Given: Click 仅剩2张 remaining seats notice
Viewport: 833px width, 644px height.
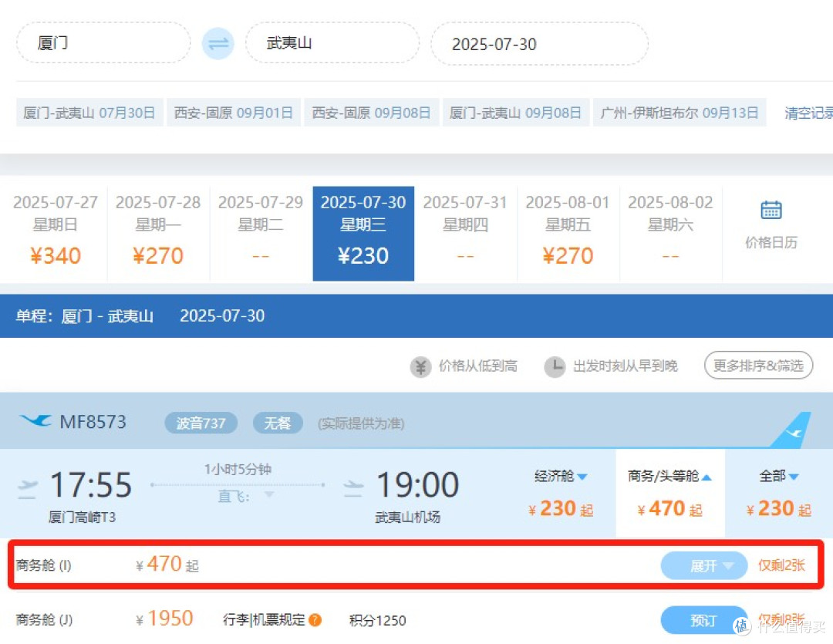Looking at the screenshot, I should tap(781, 565).
